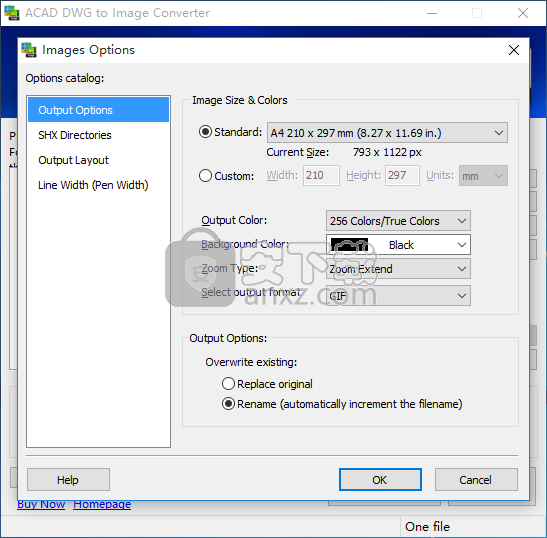Open the Output Color dropdown
Viewport: 547px width, 538px height.
[x=398, y=221]
